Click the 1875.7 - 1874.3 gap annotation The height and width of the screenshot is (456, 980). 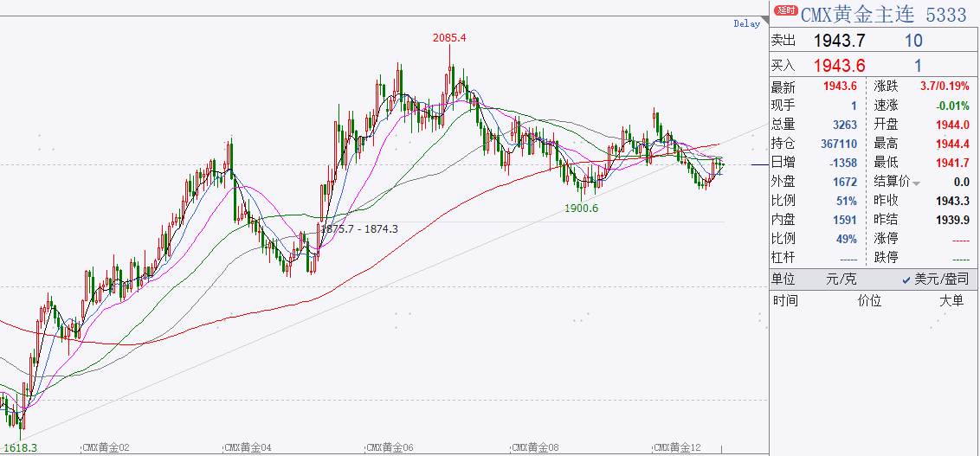pyautogui.click(x=359, y=228)
